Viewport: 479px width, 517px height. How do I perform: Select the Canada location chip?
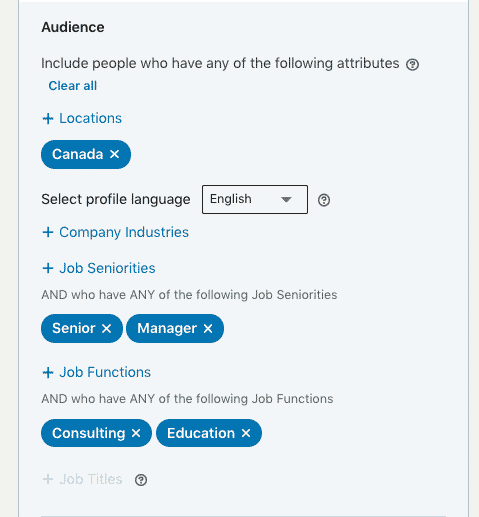coord(77,154)
